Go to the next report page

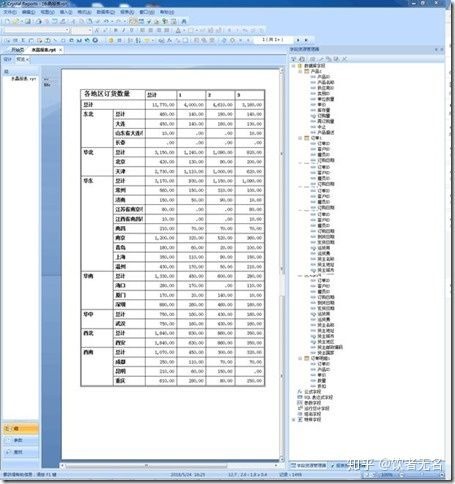[298, 40]
